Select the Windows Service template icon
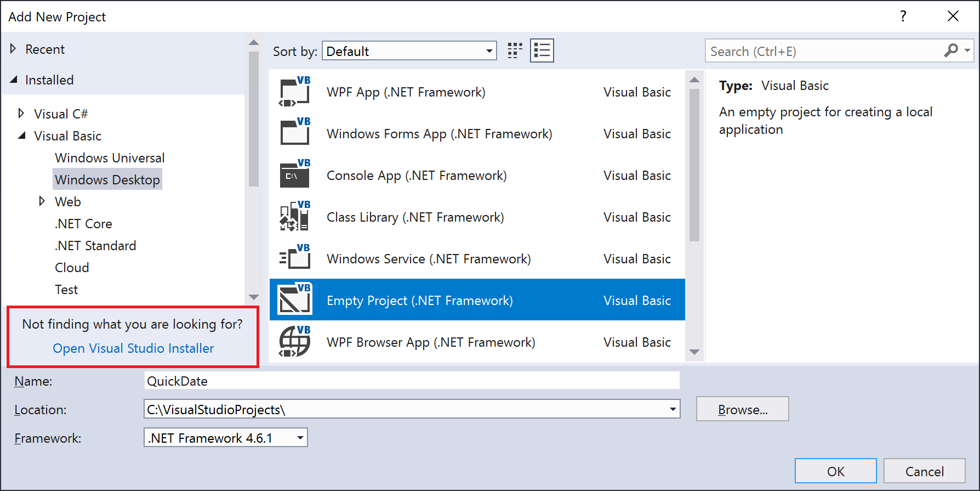 (295, 258)
